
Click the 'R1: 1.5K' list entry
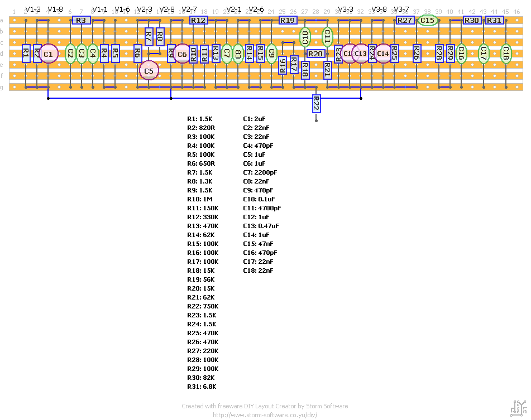200,119
